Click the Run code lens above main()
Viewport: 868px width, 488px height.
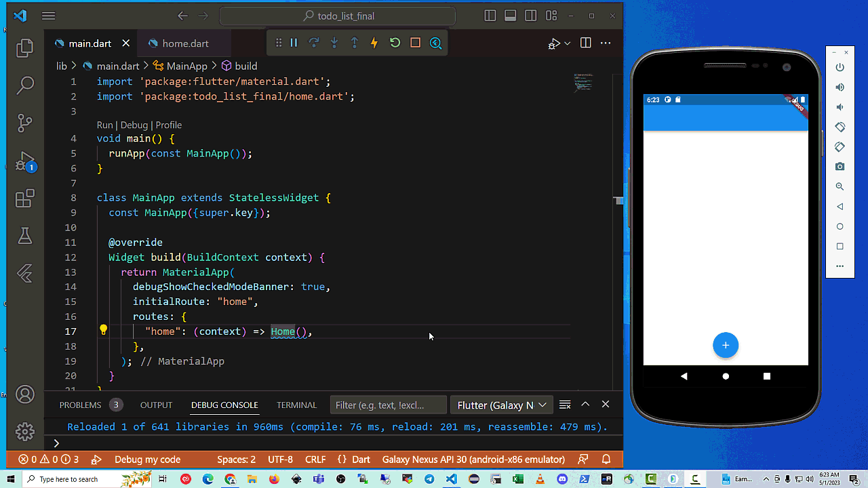(x=104, y=125)
